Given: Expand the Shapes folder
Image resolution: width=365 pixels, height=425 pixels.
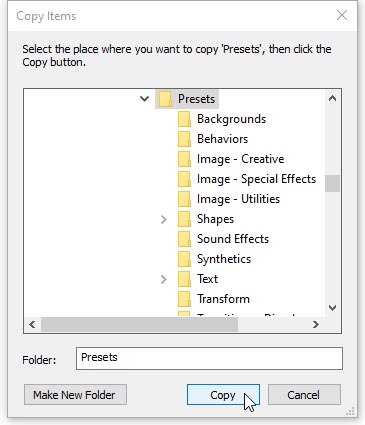Looking at the screenshot, I should (163, 219).
